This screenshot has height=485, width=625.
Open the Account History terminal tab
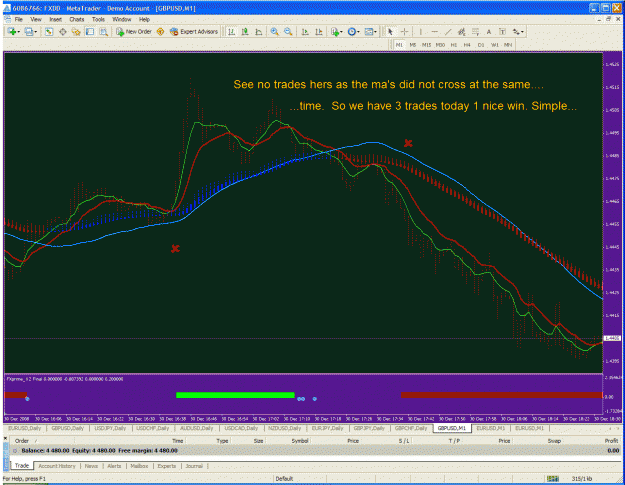point(57,466)
